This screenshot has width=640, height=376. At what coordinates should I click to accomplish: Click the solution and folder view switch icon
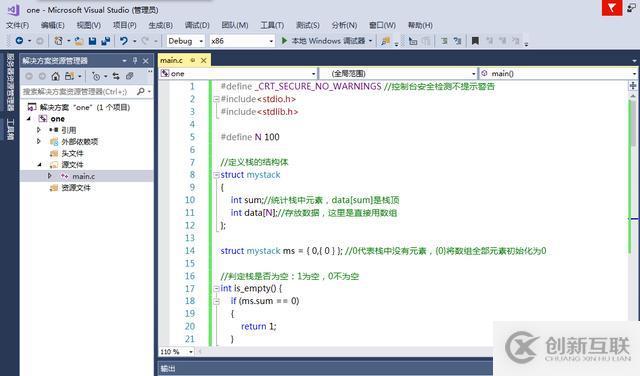click(x=69, y=76)
